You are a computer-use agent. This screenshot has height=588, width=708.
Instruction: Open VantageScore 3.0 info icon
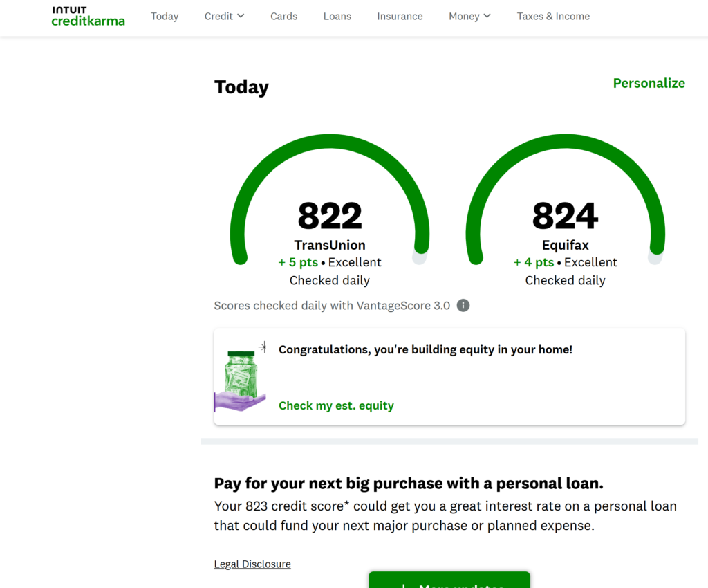(463, 306)
